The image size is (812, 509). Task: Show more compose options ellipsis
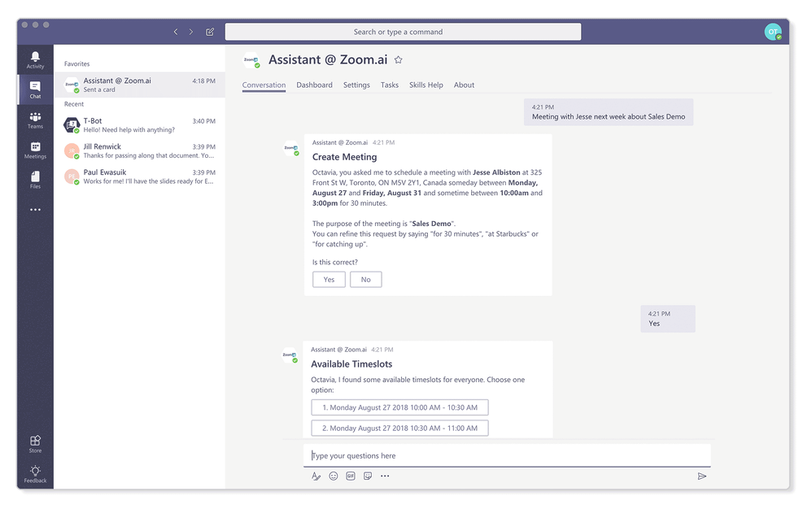point(385,476)
